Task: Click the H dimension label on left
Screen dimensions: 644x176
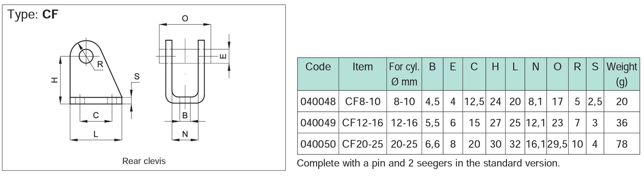Action: point(54,80)
